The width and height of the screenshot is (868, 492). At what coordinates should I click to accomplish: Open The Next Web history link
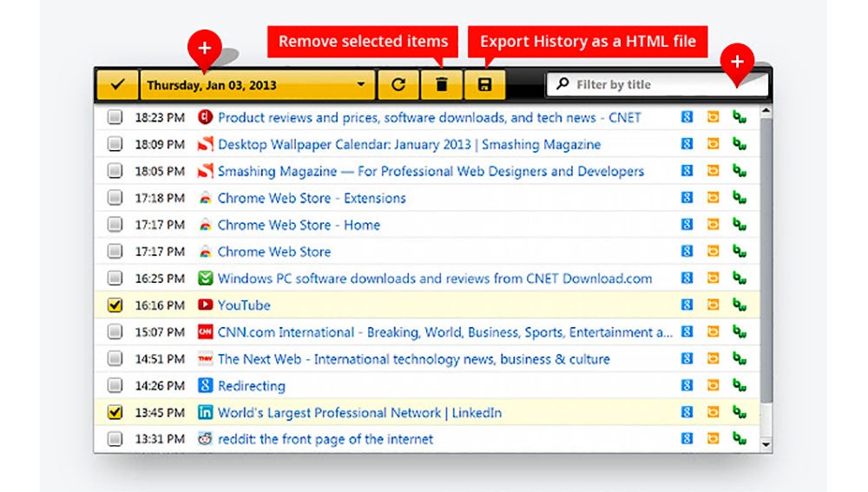tap(413, 359)
